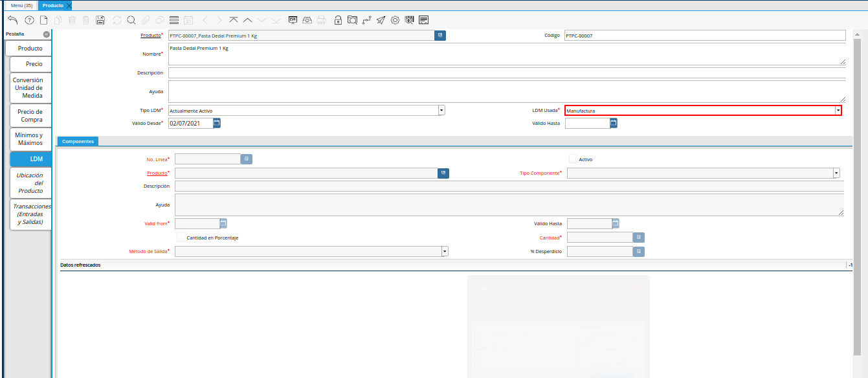868x378 pixels.
Task: Collapse the Pestaña side panel
Action: pyautogui.click(x=47, y=34)
